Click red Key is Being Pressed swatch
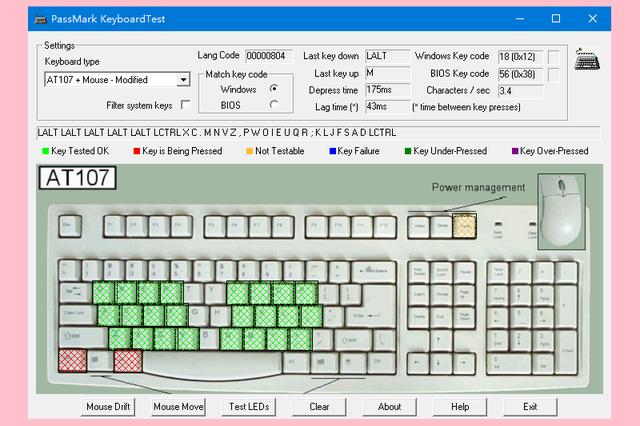 point(137,151)
